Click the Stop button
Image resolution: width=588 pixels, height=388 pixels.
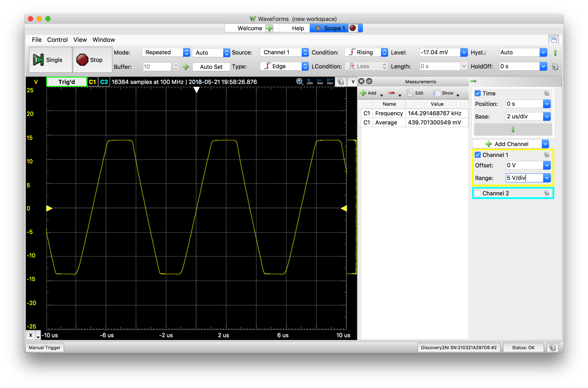tap(93, 60)
